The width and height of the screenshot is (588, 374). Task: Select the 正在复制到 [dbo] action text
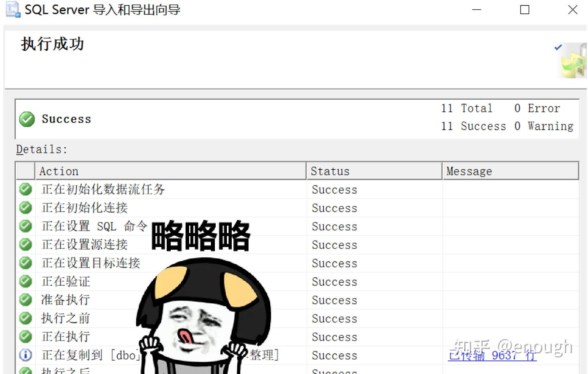(x=90, y=355)
